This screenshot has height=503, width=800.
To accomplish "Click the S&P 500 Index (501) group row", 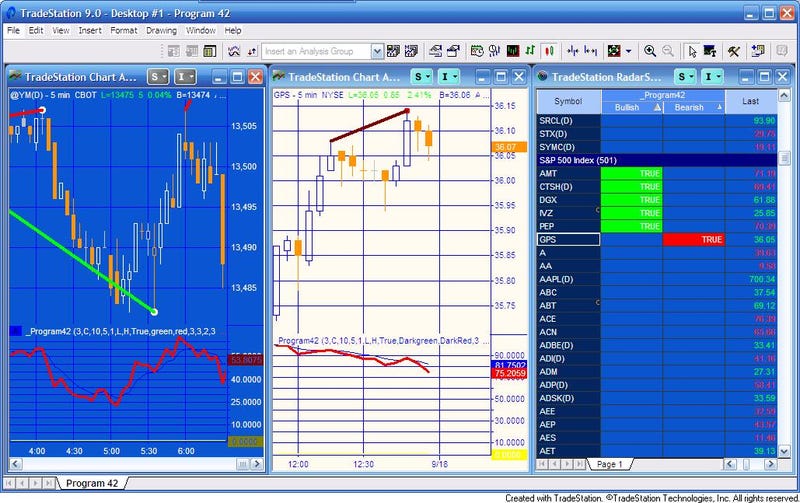I will click(657, 160).
